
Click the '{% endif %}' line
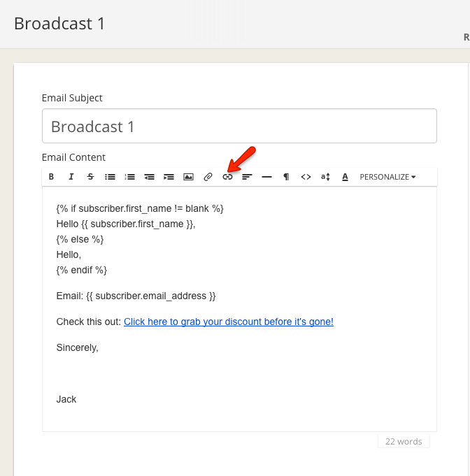point(81,270)
